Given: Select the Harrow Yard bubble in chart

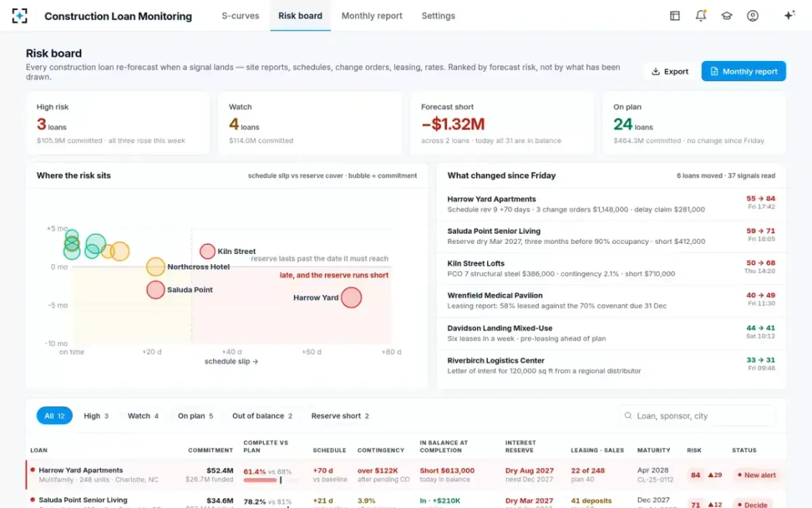Looking at the screenshot, I should pos(351,297).
